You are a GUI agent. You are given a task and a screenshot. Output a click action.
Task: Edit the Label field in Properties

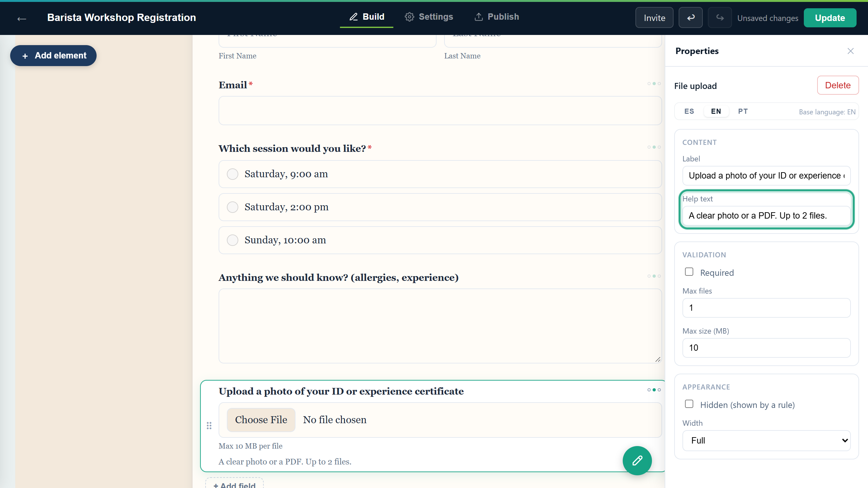[x=766, y=176]
